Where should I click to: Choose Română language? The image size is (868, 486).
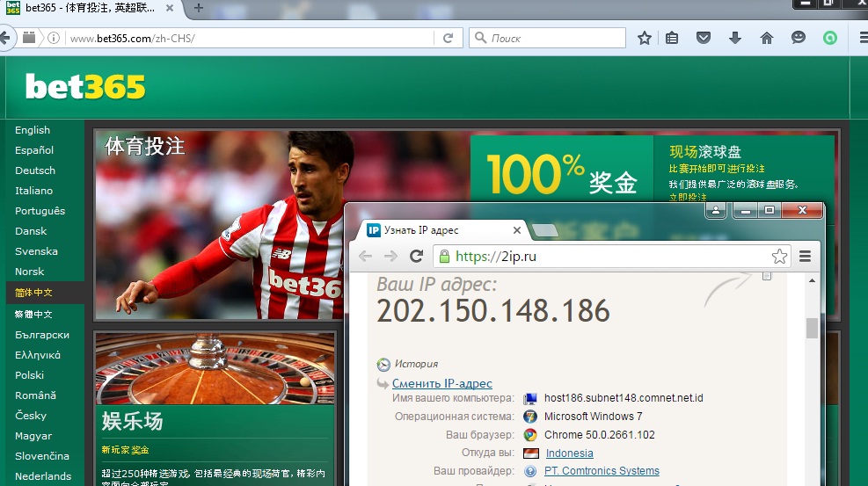tap(35, 395)
